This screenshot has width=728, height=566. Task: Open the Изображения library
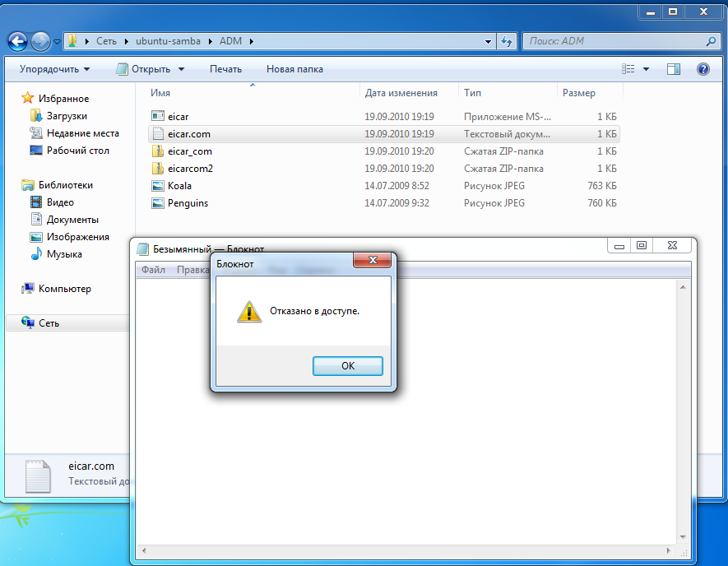tap(77, 237)
